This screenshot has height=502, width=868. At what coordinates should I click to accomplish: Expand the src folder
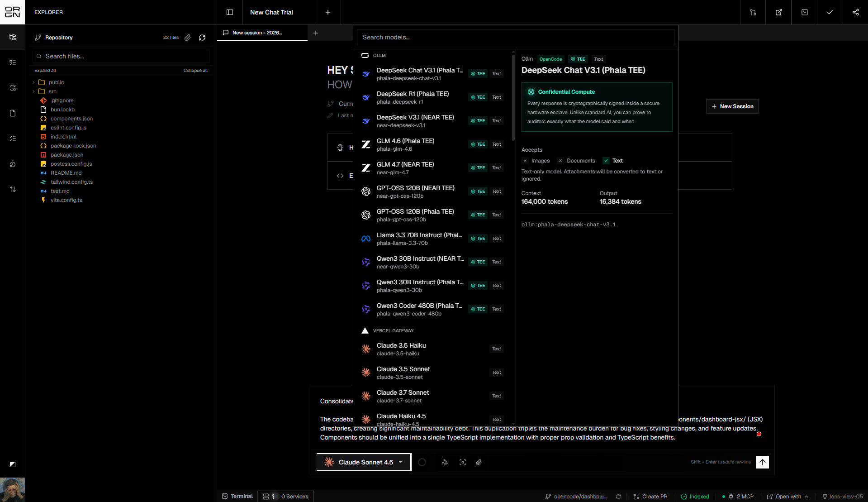[52, 91]
